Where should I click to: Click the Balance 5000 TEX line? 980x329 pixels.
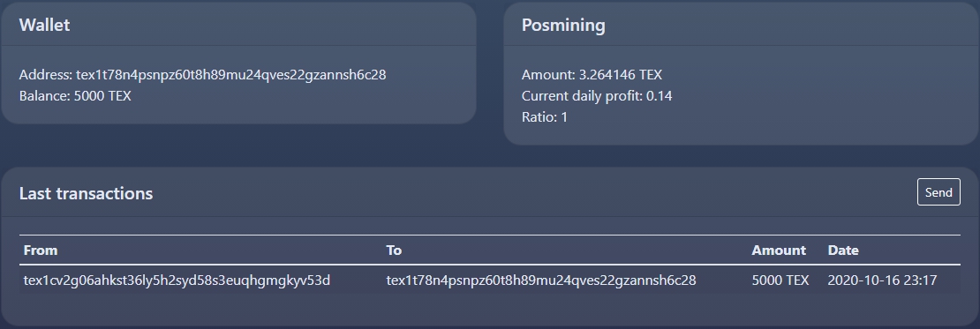[x=75, y=96]
